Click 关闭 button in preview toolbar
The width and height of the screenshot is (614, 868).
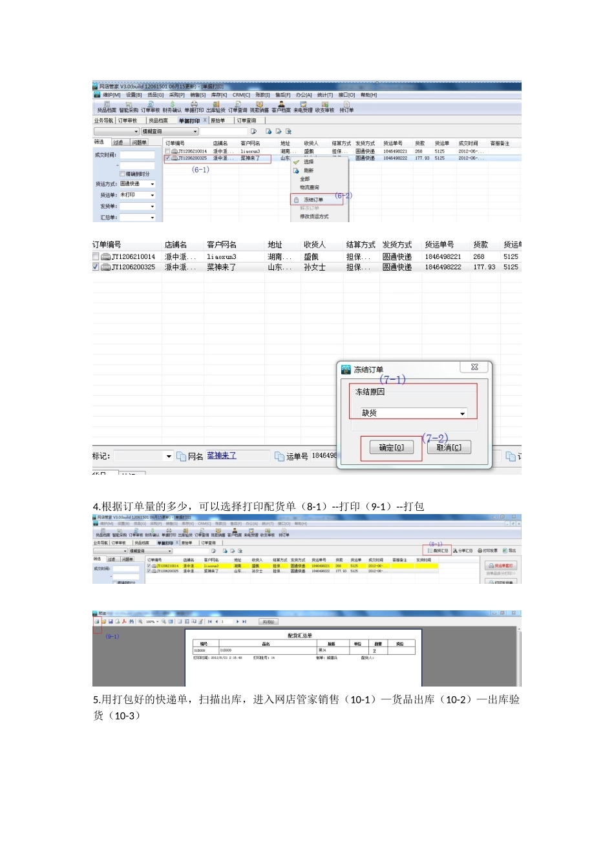pyautogui.click(x=268, y=622)
